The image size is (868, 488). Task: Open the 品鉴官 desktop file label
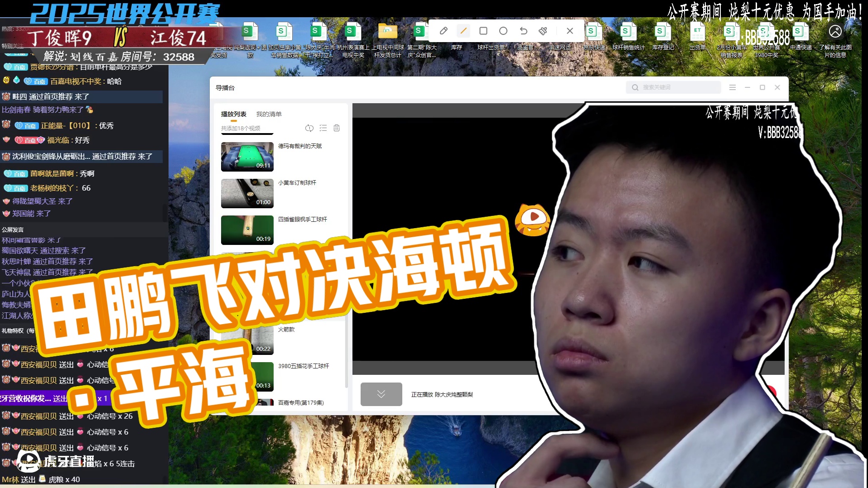(x=526, y=47)
